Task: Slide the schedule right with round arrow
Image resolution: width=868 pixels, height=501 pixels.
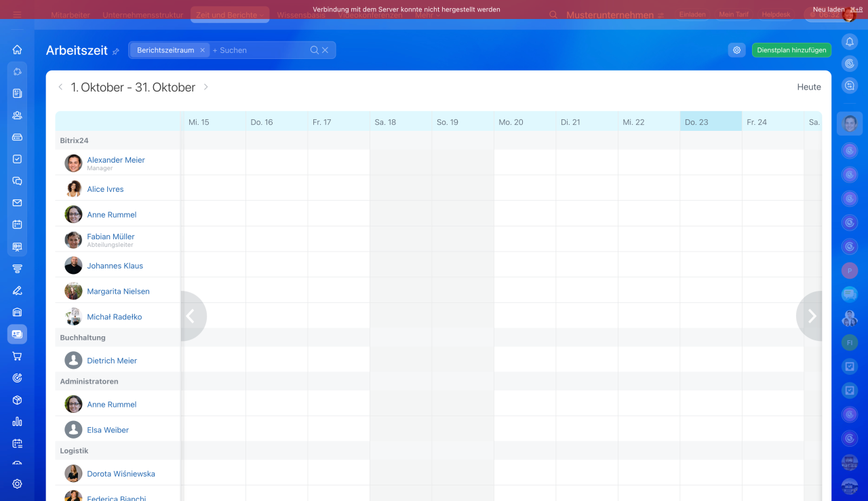Action: [810, 316]
